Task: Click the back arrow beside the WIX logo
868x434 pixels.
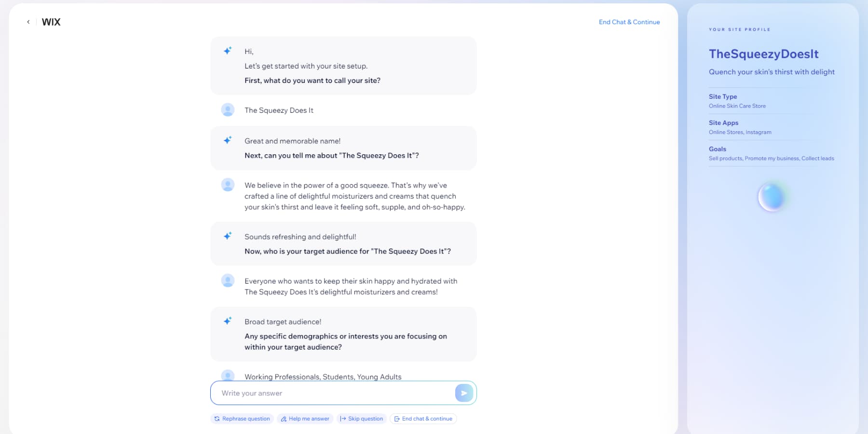Action: pyautogui.click(x=27, y=22)
